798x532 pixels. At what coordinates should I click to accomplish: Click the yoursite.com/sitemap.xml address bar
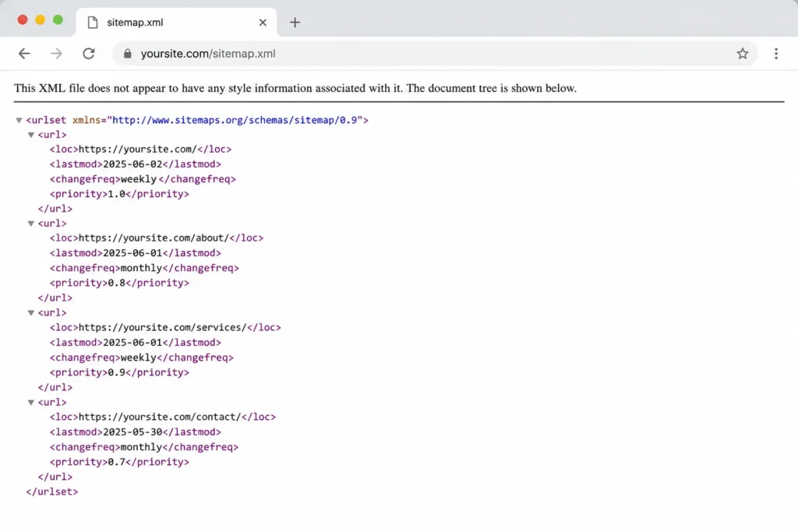click(x=435, y=54)
